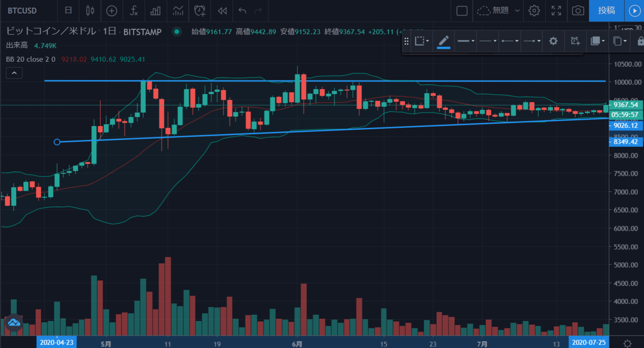Open the visual order layers dropdown
644x348 pixels.
(597, 41)
